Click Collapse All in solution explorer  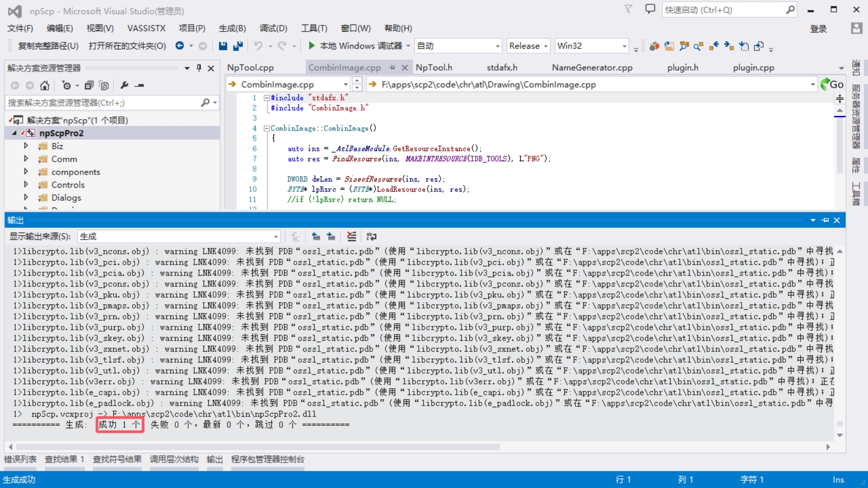coord(89,85)
